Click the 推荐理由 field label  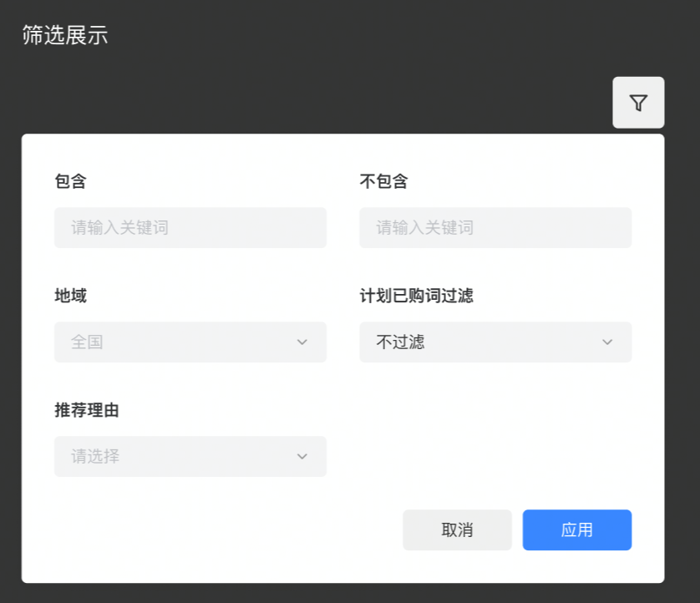(x=87, y=410)
